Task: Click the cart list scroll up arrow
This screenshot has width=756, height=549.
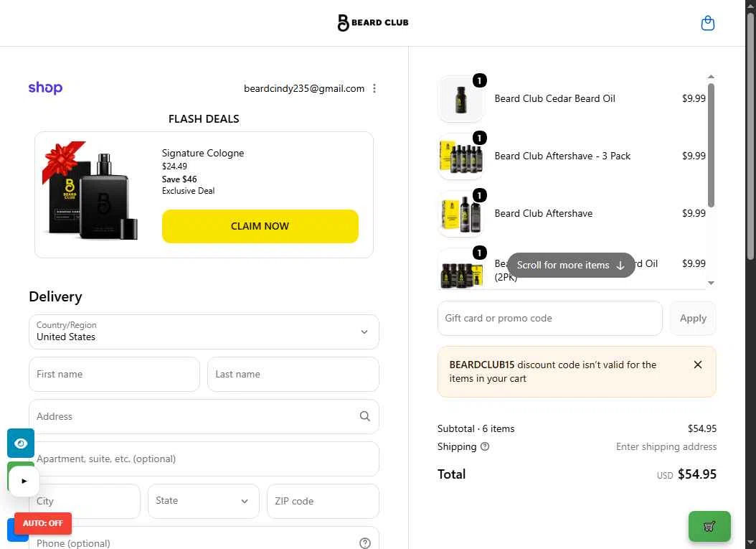Action: click(x=711, y=77)
